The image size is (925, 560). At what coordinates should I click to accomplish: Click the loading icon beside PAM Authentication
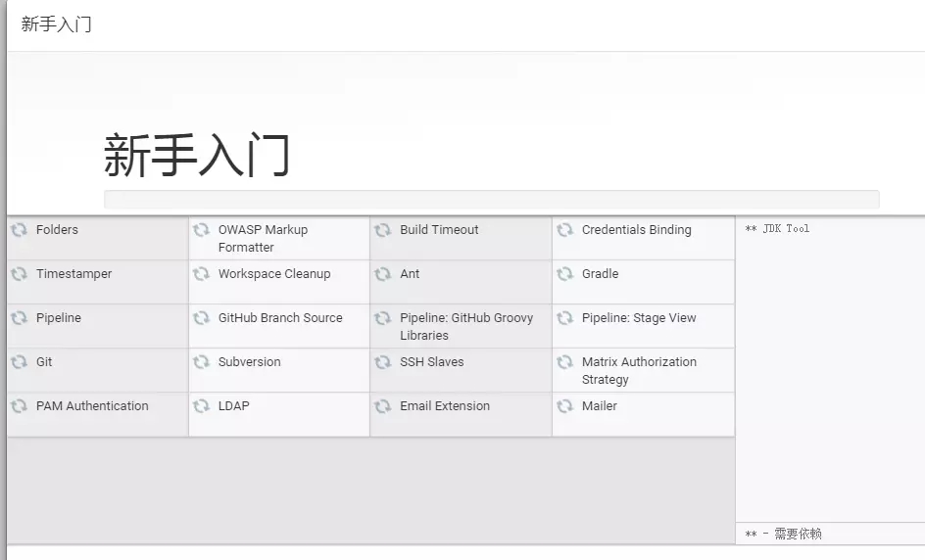pos(19,406)
